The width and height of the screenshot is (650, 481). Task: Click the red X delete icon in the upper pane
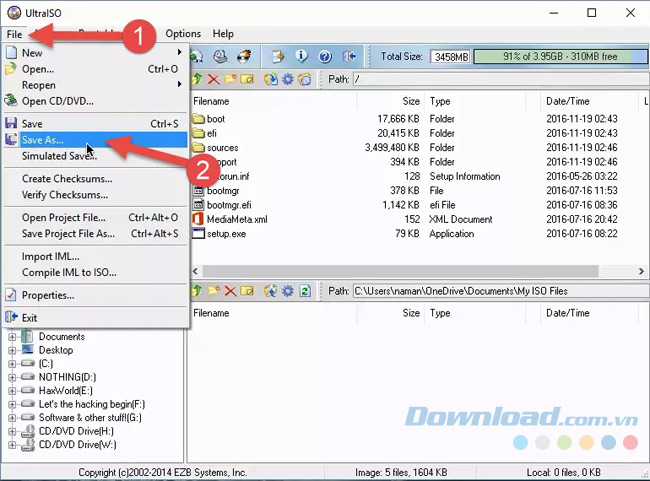point(213,79)
